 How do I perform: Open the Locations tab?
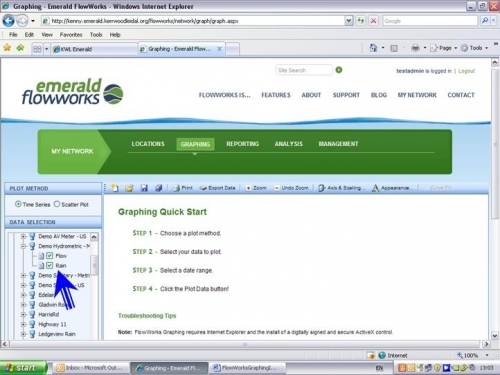click(x=148, y=144)
